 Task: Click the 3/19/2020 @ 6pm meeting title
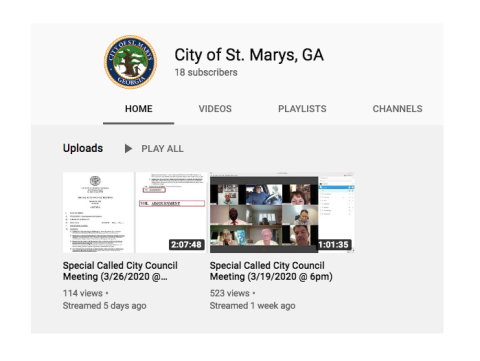(x=271, y=271)
